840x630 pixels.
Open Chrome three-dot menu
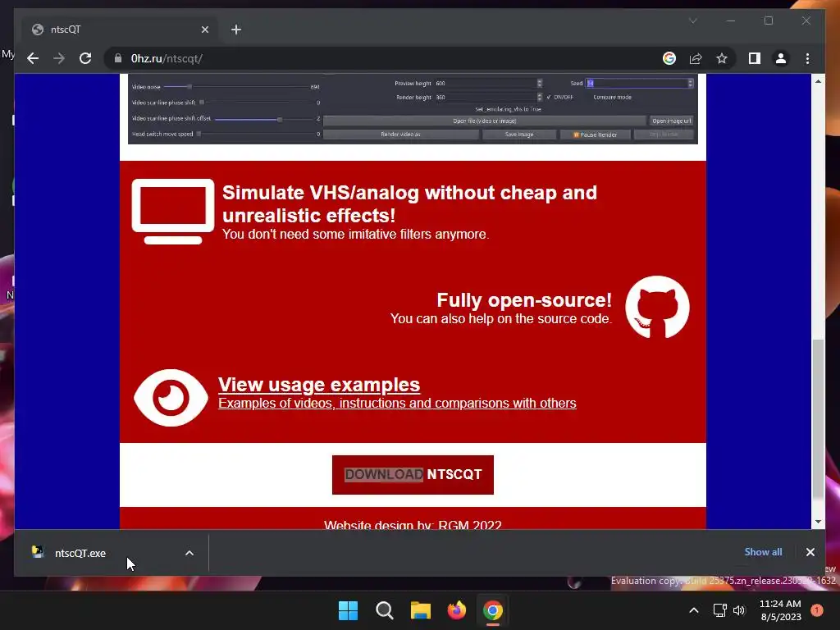point(807,58)
